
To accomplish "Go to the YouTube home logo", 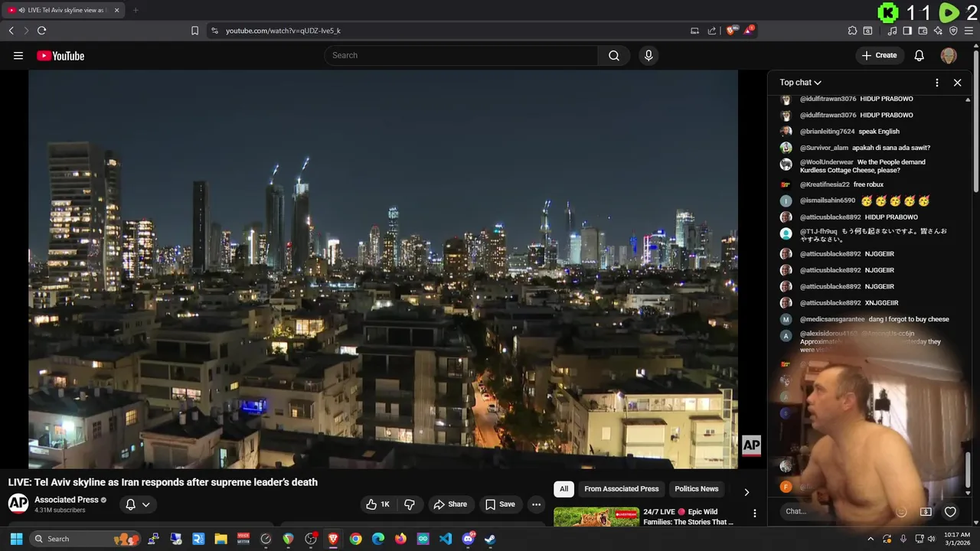I will [x=60, y=55].
